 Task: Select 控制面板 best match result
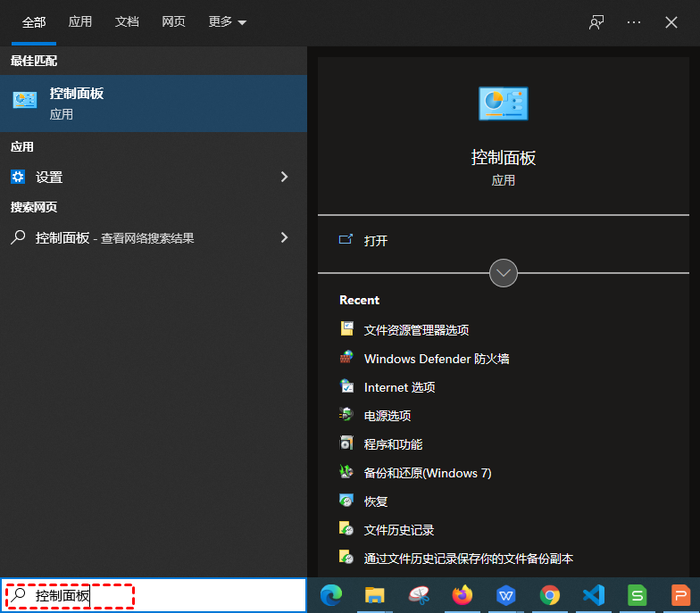coord(154,104)
